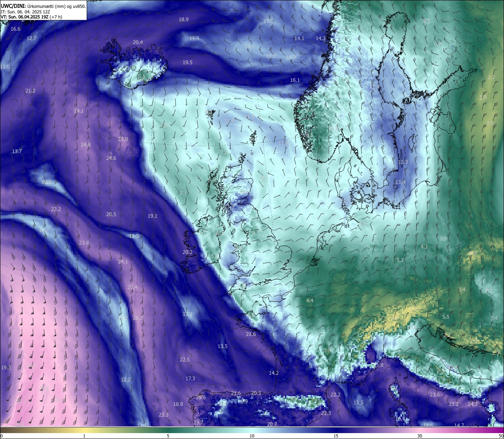Click the 20.5 value label
The width and height of the screenshot is (504, 439).
[x=111, y=214]
